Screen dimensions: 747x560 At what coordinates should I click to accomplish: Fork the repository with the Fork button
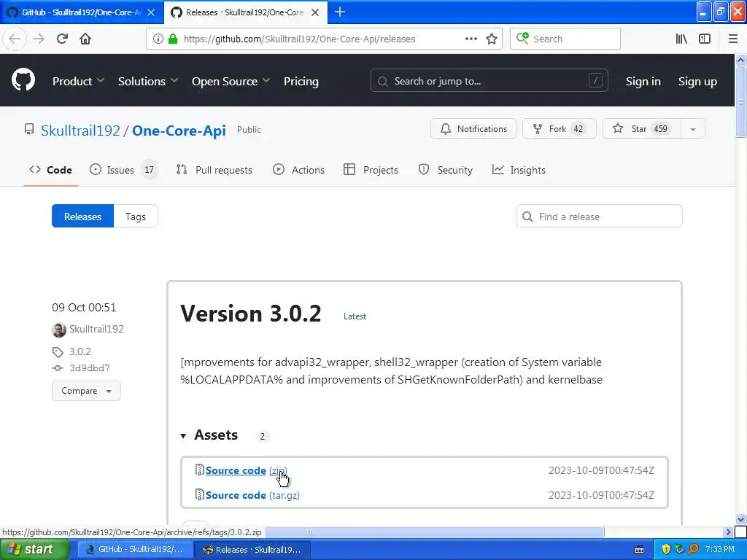(559, 128)
